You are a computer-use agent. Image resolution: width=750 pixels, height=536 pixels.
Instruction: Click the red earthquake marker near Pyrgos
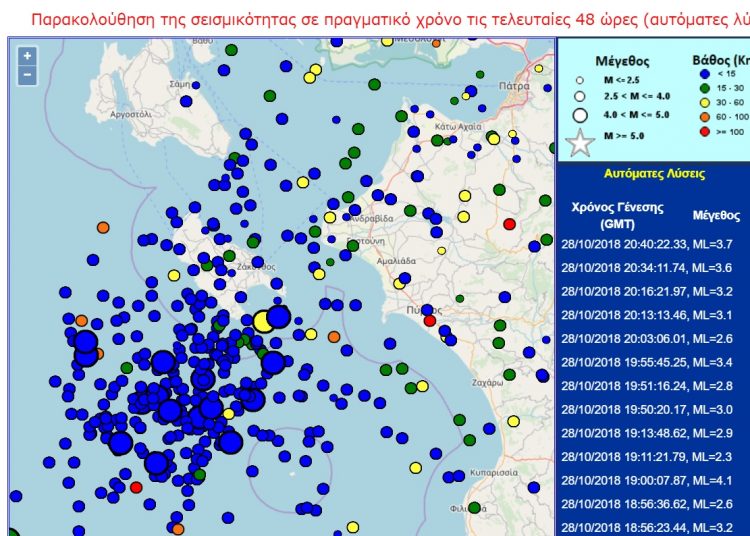coord(430,320)
